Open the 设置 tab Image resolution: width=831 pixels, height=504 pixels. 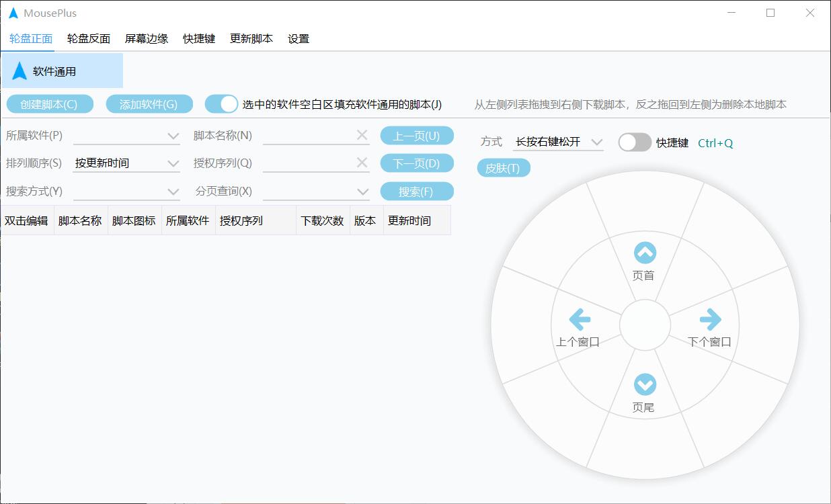pyautogui.click(x=299, y=39)
